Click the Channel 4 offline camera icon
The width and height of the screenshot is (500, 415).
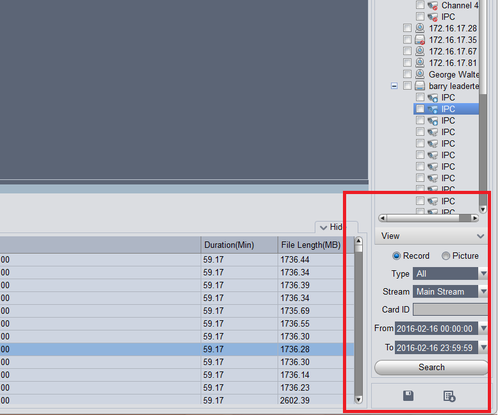433,5
